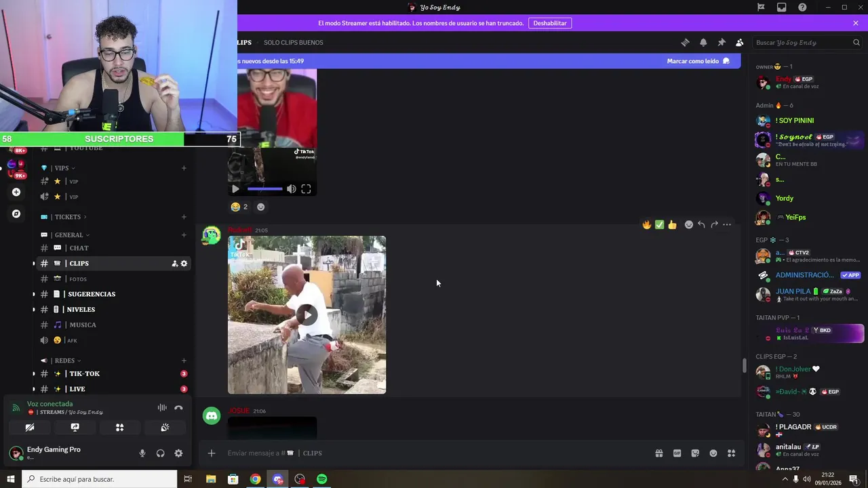
Task: Mute the upper video volume icon
Action: coord(291,189)
